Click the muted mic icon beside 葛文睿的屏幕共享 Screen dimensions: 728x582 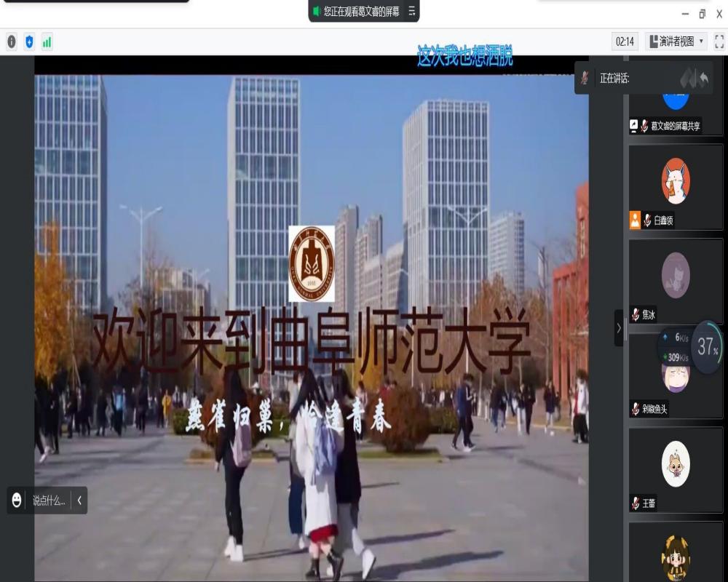click(644, 126)
